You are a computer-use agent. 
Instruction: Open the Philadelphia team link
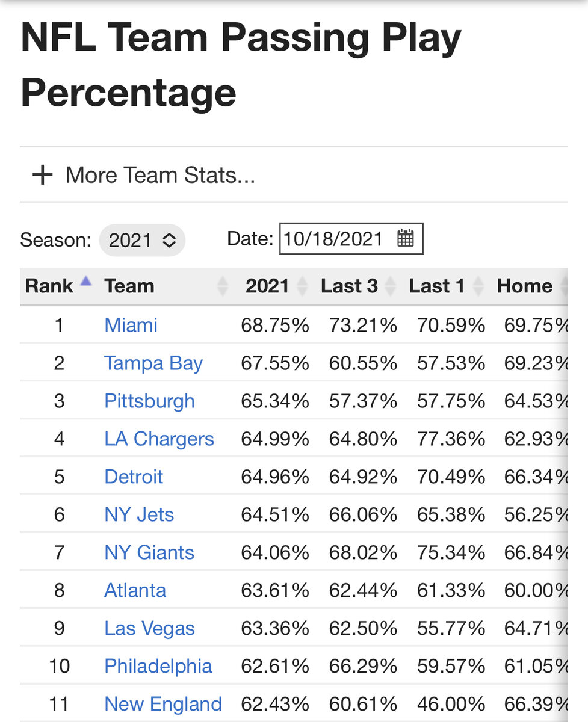click(x=158, y=666)
